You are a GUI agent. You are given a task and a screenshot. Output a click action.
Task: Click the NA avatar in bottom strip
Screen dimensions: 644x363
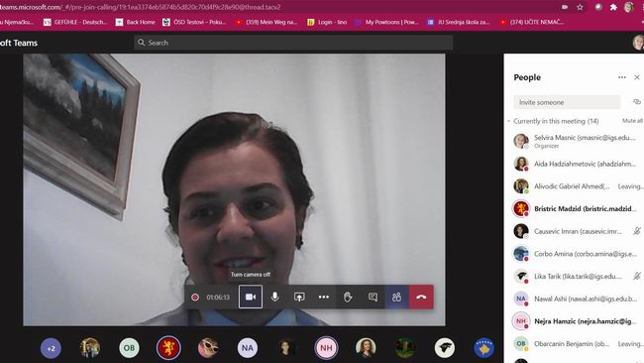(x=248, y=348)
